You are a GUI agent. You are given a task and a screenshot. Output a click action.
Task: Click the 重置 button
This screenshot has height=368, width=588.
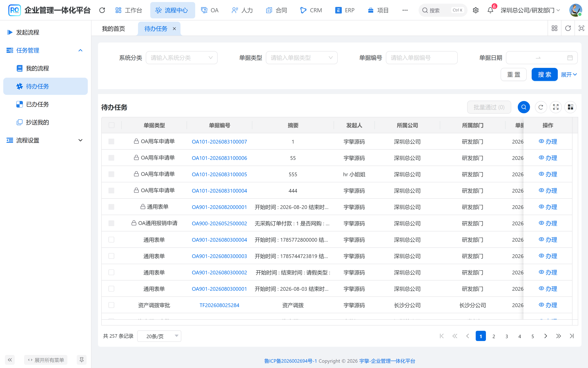coord(514,74)
